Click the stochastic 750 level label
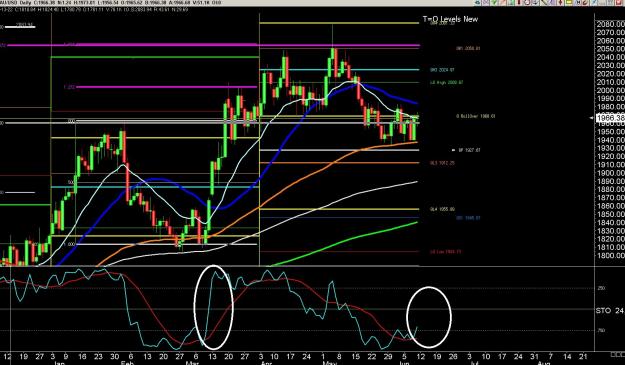 [x=601, y=330]
